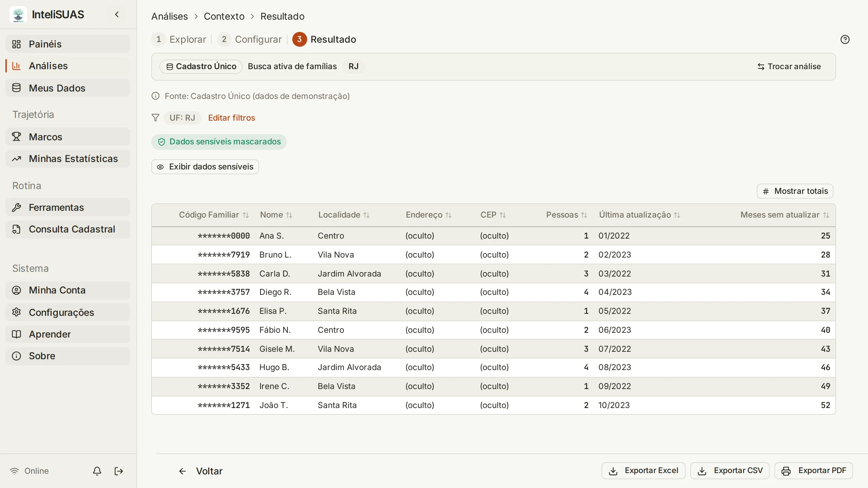Image resolution: width=868 pixels, height=488 pixels.
Task: Open Consulta Cadastral in the sidebar
Action: [68, 229]
